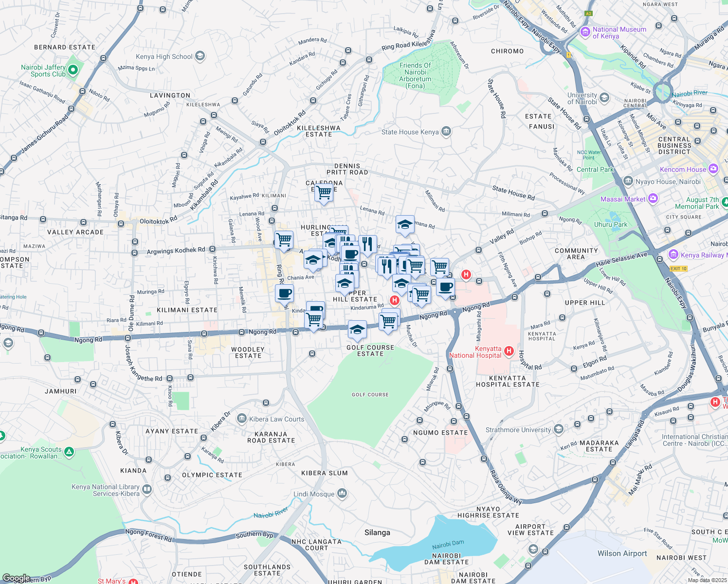Open the National Museum of Kenya pin
Viewport: 728px width, 584px height.
pos(585,32)
